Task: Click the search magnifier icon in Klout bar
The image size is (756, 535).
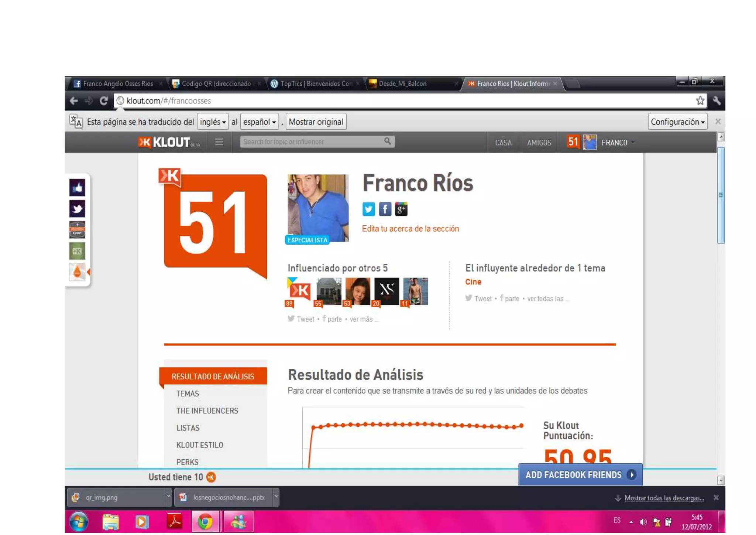Action: (x=387, y=141)
